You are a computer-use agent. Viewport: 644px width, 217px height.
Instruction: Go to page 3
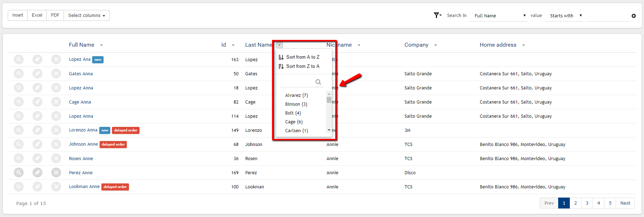click(587, 203)
